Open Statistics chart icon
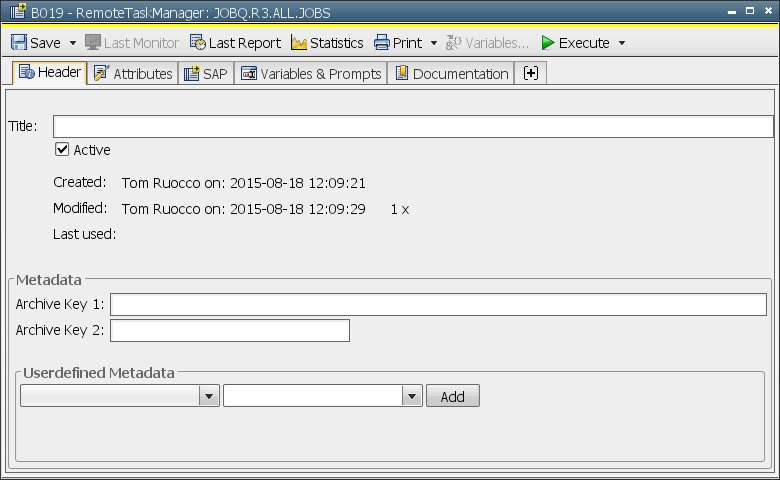The image size is (780, 480). pos(299,43)
